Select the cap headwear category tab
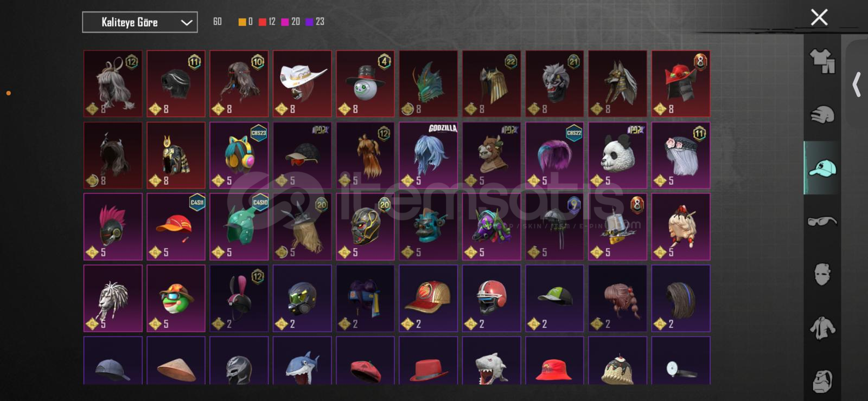The image size is (868, 401). click(x=822, y=168)
